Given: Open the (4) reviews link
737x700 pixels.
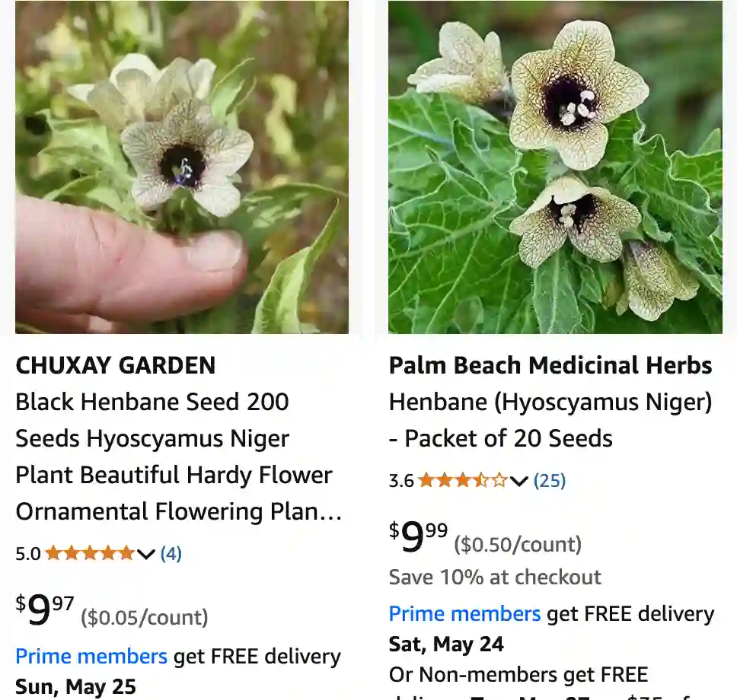Looking at the screenshot, I should pos(171,553).
